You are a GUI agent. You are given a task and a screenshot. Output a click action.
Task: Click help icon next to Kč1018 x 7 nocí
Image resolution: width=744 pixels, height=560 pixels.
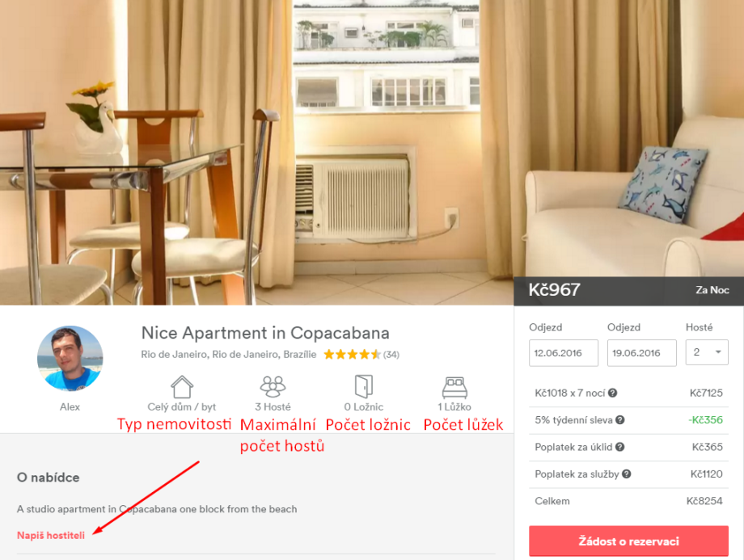pos(612,393)
